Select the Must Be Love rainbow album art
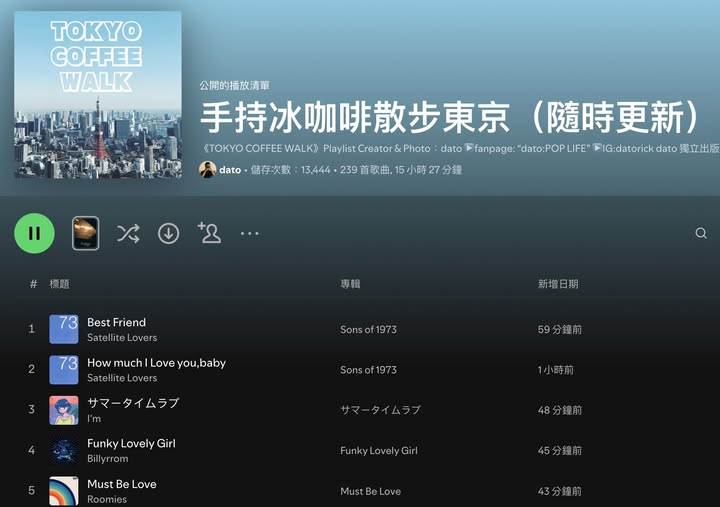 click(x=64, y=491)
